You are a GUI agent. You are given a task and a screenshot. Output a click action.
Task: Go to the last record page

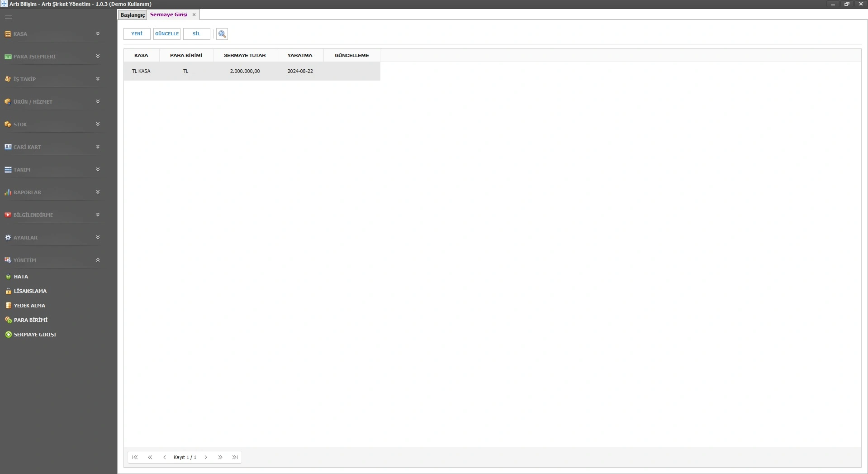235,457
